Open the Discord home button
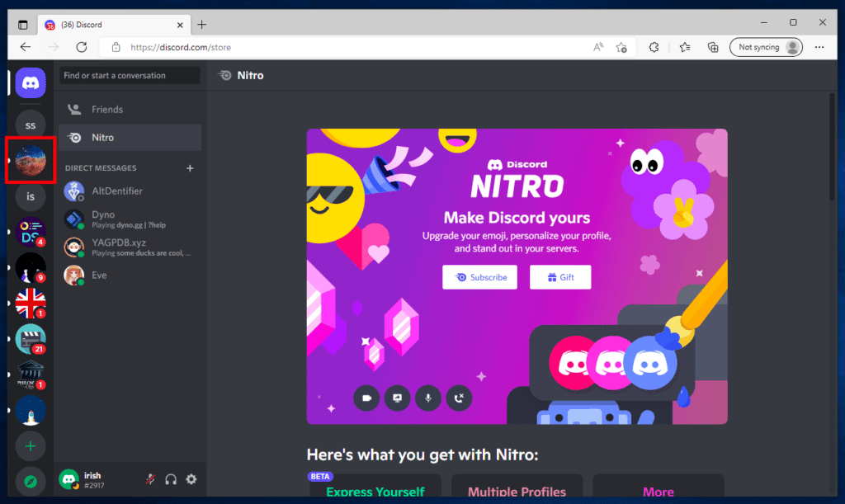The image size is (845, 504). pyautogui.click(x=31, y=83)
